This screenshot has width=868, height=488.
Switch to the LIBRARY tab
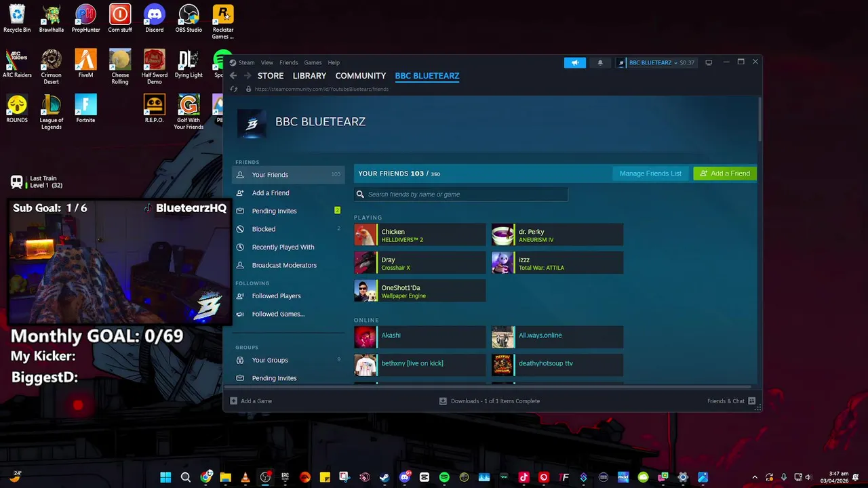[x=309, y=76]
